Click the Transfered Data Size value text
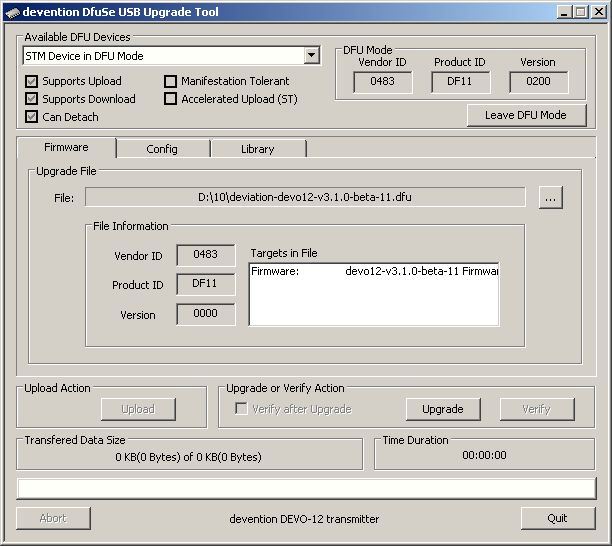Image resolution: width=612 pixels, height=546 pixels. click(189, 457)
